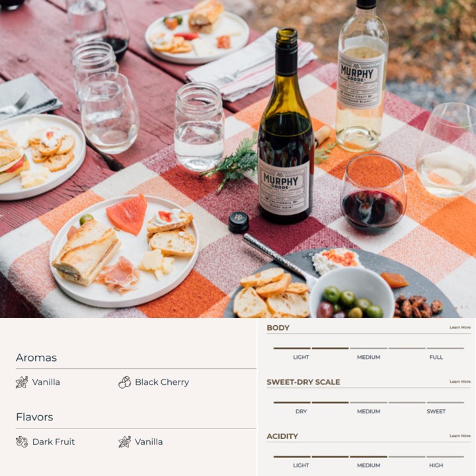This screenshot has height=476, width=476.
Task: Click Medium on the Sweet-Dry scale
Action: coord(369,411)
